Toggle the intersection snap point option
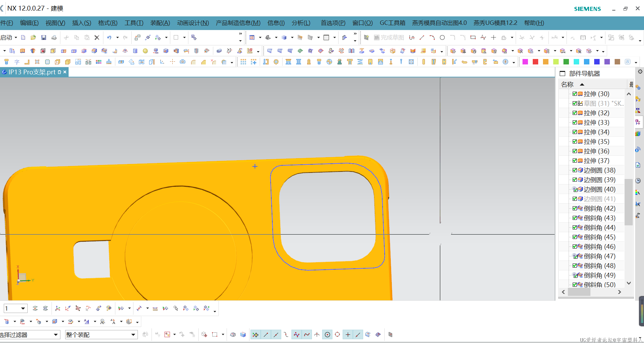 (x=317, y=334)
